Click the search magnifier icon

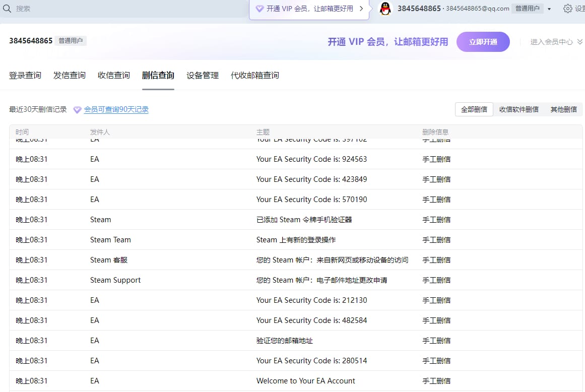(7, 9)
